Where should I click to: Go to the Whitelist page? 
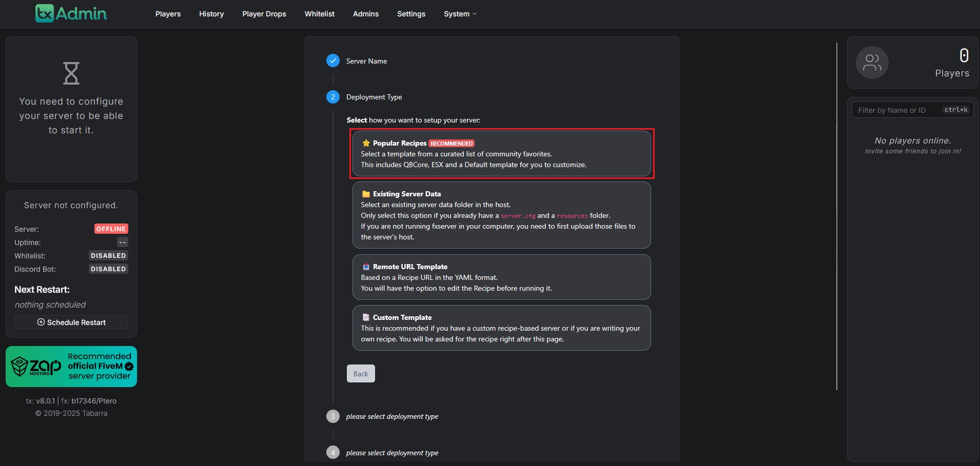(319, 14)
